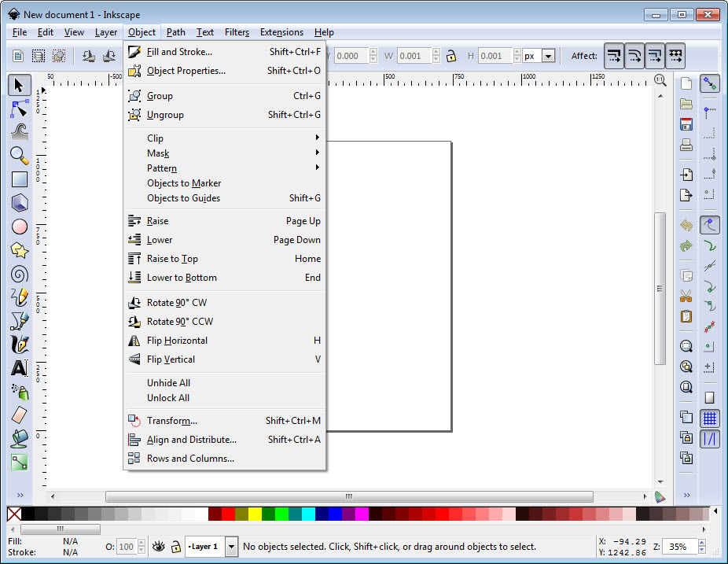The image size is (728, 564).
Task: Open the Path menu
Action: click(x=175, y=32)
